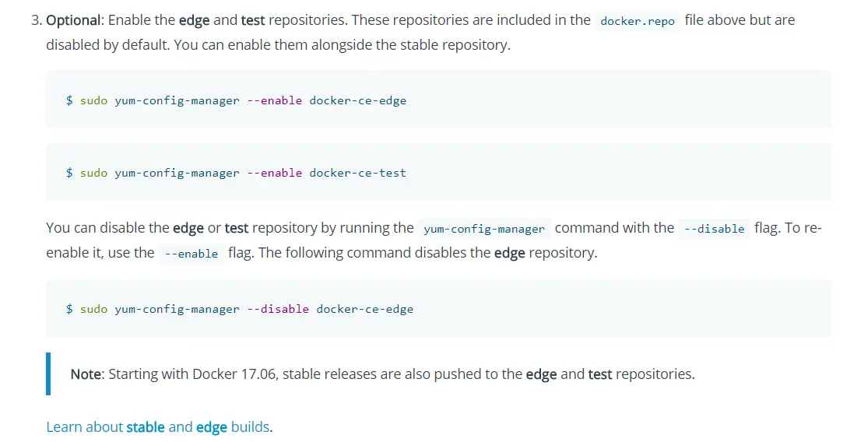Click "docker-ce-test" in the second command
The width and height of the screenshot is (868, 442).
pyautogui.click(x=357, y=173)
